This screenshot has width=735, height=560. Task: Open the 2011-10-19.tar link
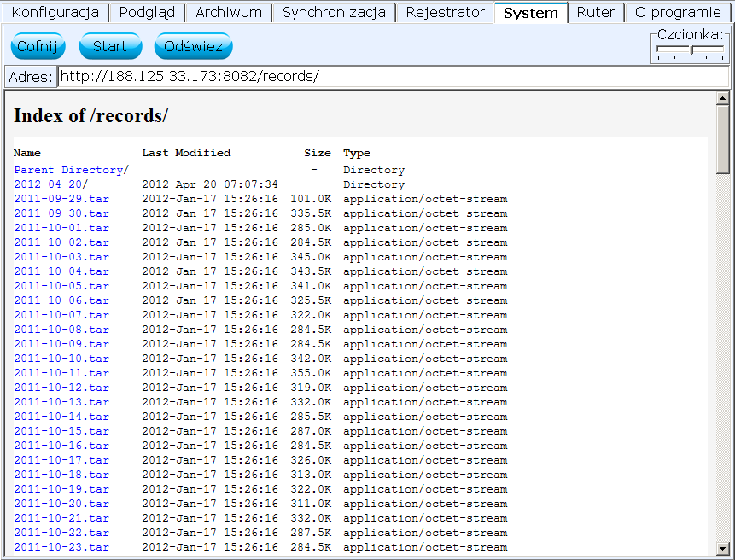click(x=61, y=489)
